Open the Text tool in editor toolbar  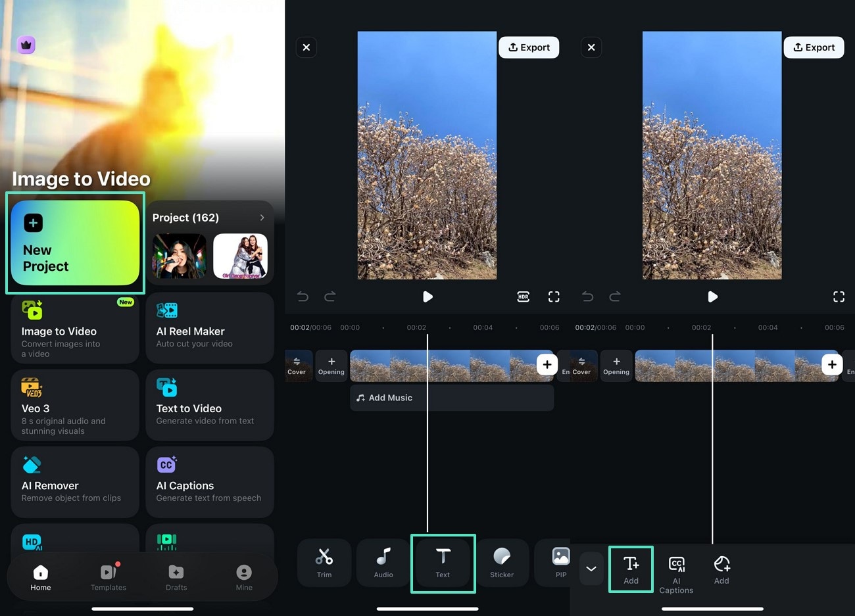(443, 563)
